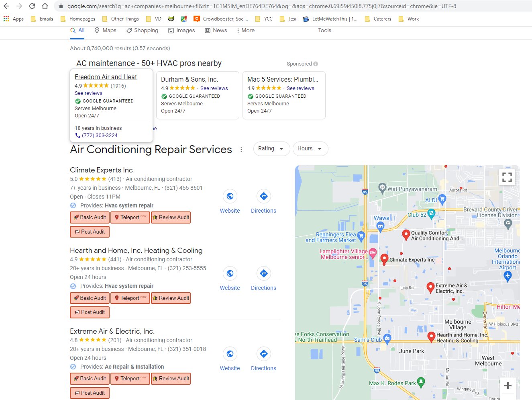Viewport: 532px width, 400px height.
Task: Open the Durham & Sons, Inc. ad card
Action: 198,95
